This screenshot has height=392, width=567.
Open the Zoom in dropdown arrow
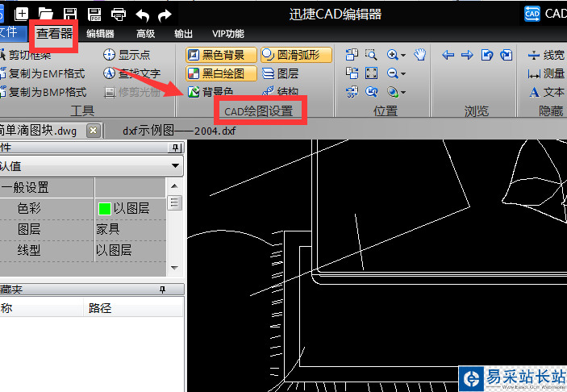403,55
